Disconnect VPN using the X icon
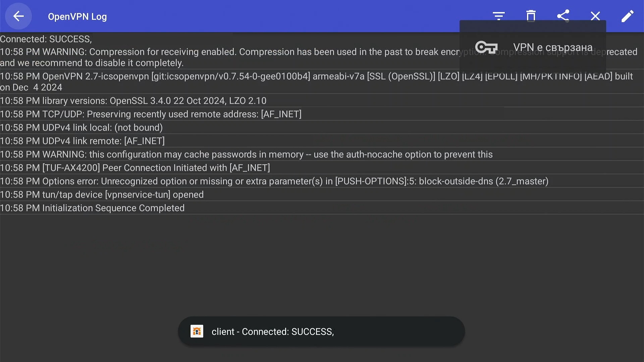This screenshot has height=362, width=644. click(595, 16)
